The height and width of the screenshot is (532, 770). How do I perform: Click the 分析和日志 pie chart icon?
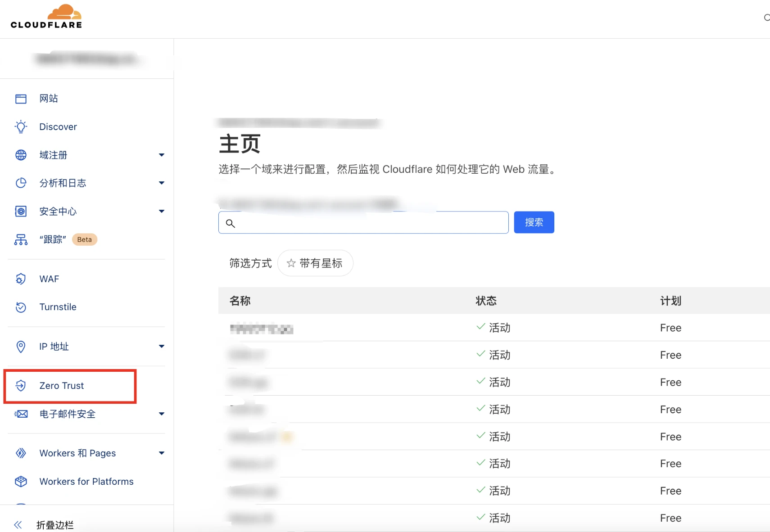(21, 183)
